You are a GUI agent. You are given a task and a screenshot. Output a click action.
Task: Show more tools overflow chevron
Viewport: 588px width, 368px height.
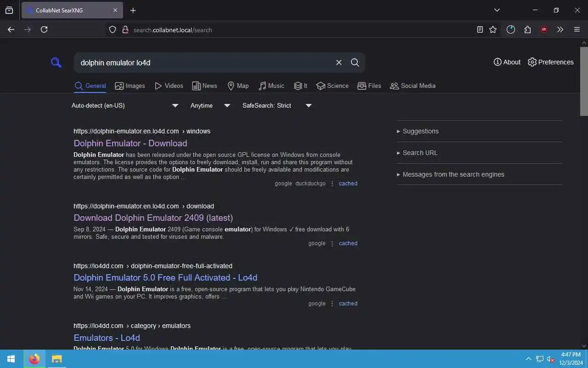click(560, 29)
